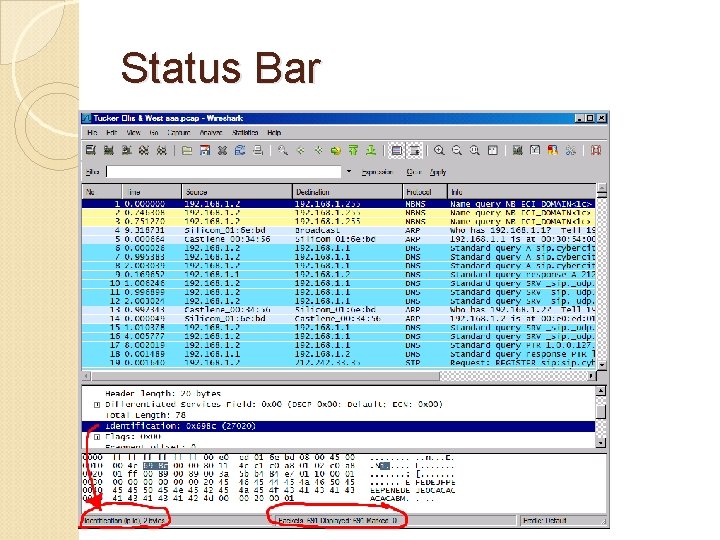Jump to the first packet icon
Viewport: 720px width, 540px height.
pyautogui.click(x=353, y=150)
